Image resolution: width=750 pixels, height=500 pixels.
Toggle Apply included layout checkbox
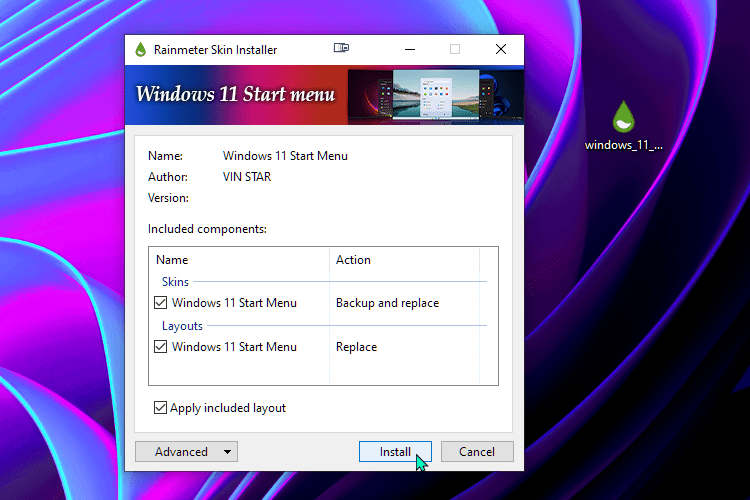(160, 408)
